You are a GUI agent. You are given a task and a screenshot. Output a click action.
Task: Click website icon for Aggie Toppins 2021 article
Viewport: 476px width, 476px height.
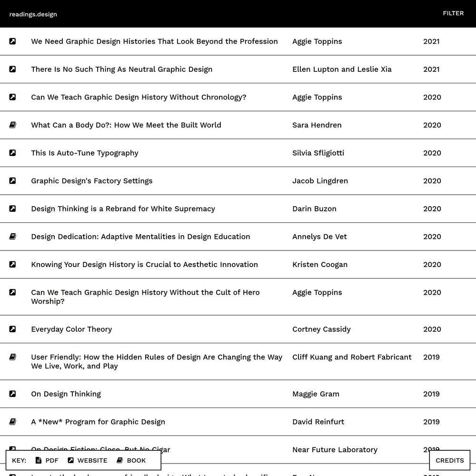click(x=12, y=41)
